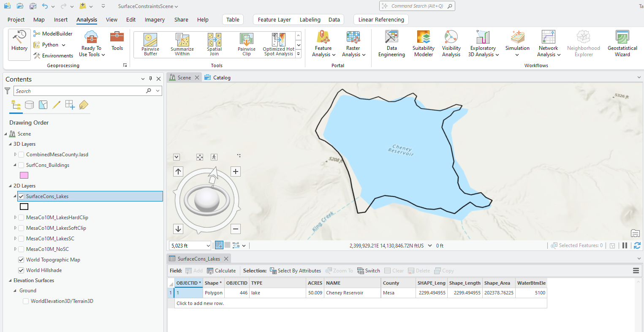Click the Calculate field button
The width and height of the screenshot is (644, 332).
pos(221,271)
